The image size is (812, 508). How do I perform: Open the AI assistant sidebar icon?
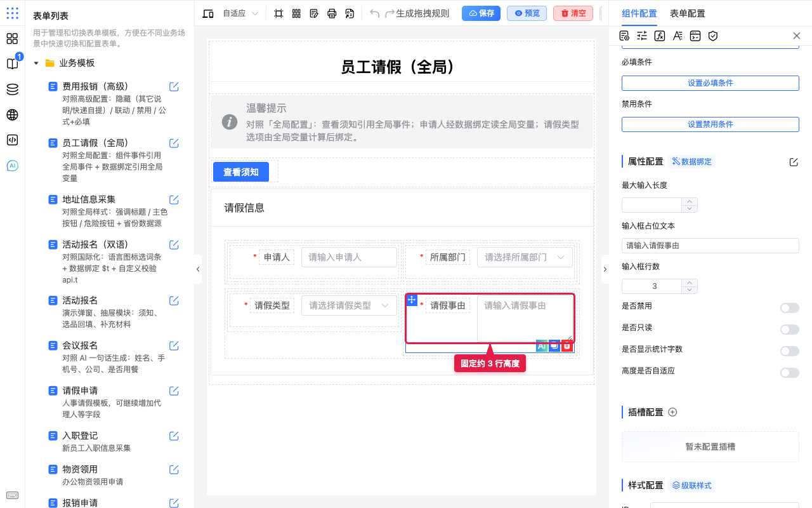tap(12, 166)
